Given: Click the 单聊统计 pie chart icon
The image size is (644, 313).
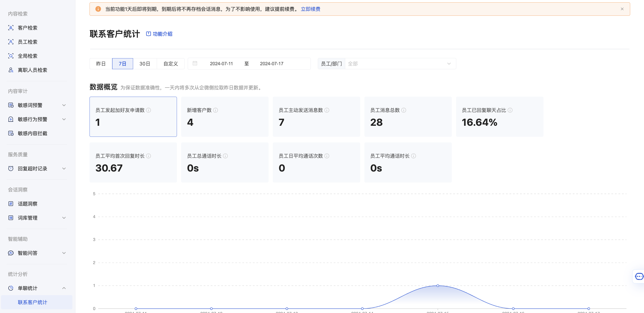Looking at the screenshot, I should pyautogui.click(x=11, y=288).
